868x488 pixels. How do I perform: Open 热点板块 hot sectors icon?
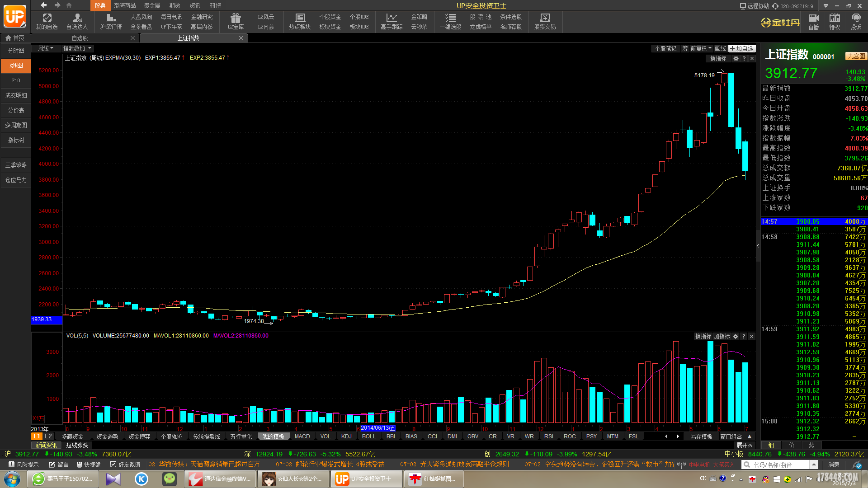(300, 21)
